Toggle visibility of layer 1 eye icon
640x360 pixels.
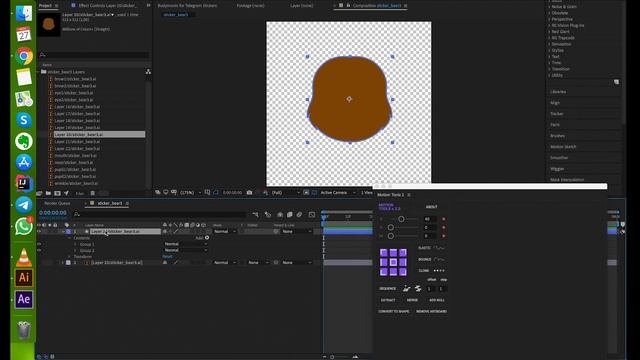39,231
